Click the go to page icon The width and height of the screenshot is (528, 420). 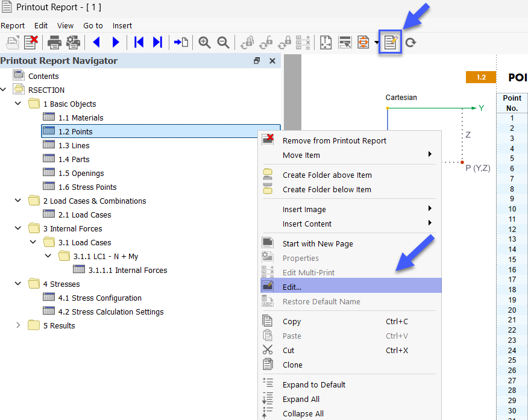pos(181,42)
